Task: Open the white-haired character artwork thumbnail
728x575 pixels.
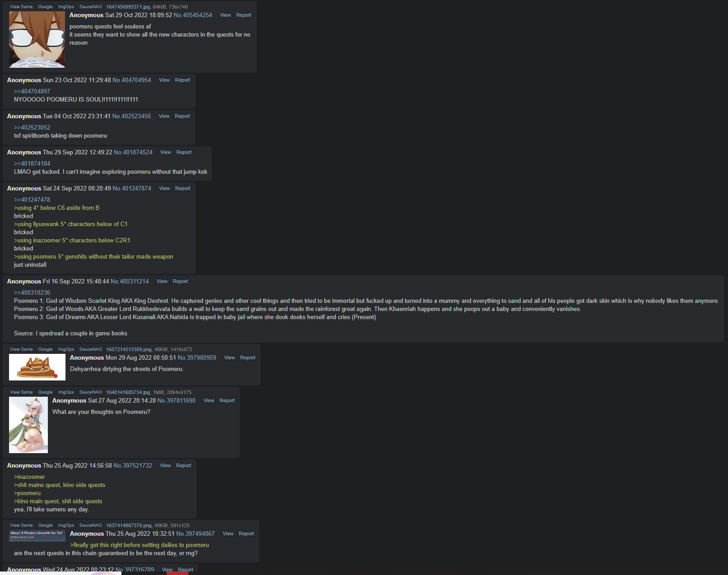Action: click(x=28, y=425)
